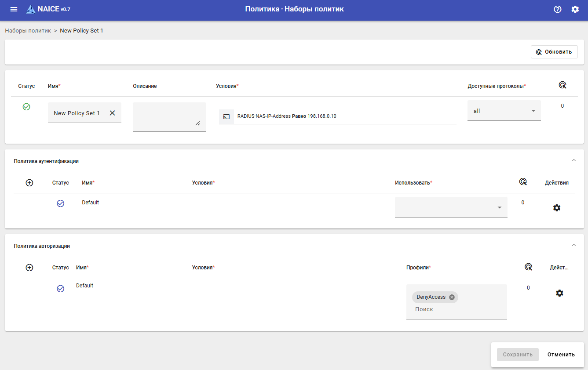Open the hamburger navigation menu

(x=14, y=9)
